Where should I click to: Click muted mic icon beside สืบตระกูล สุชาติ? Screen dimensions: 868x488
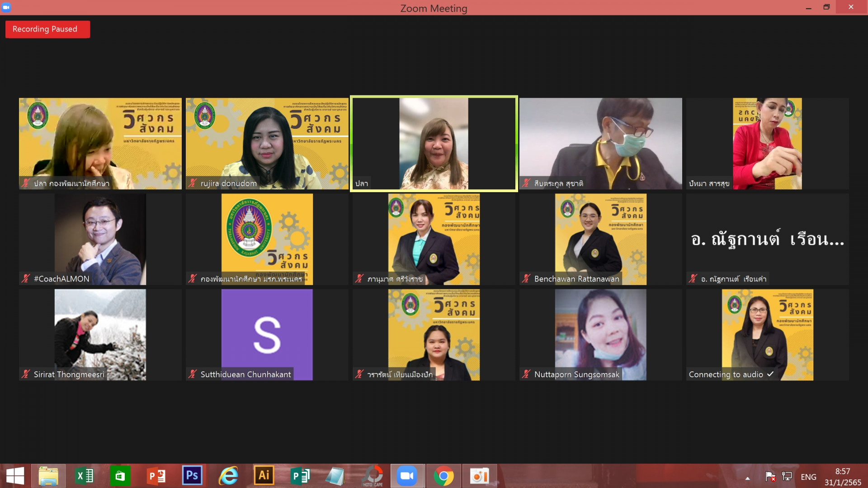pos(527,183)
